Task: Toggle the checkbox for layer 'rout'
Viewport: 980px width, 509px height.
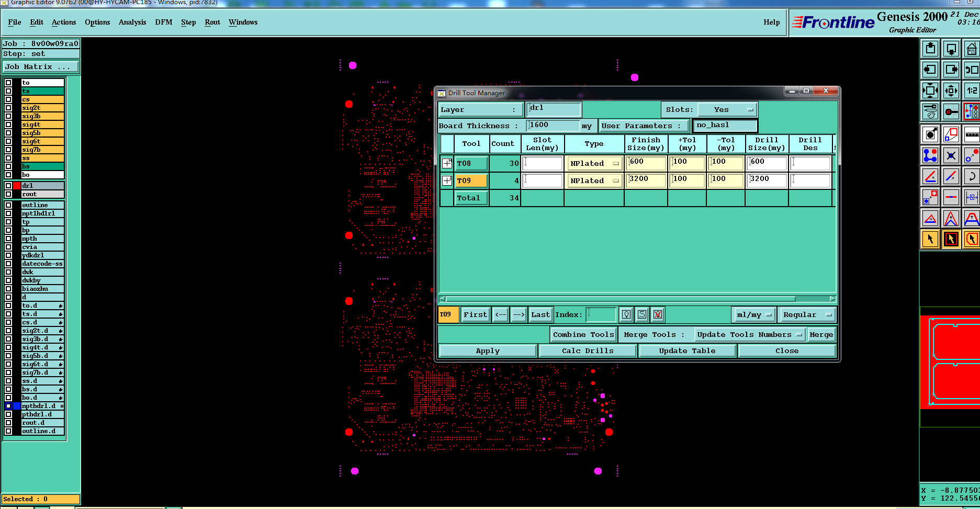Action: (8, 194)
